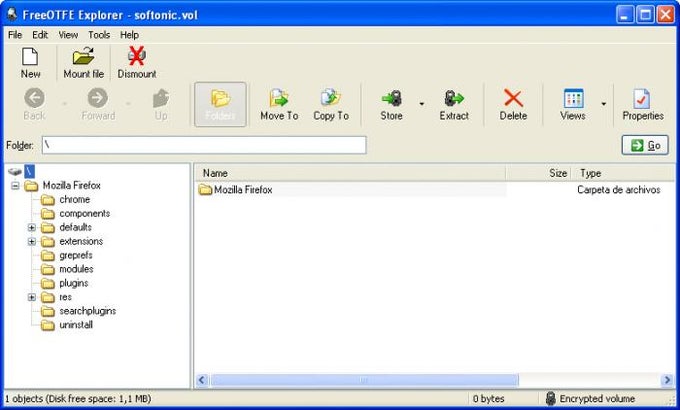Click the '0 bytes' status bar entry
Viewport: 680px width, 410px height.
pos(489,399)
